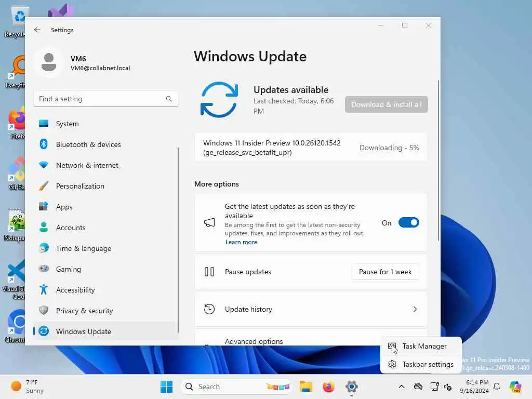
Task: Open Gaming settings category
Action: (x=106, y=269)
